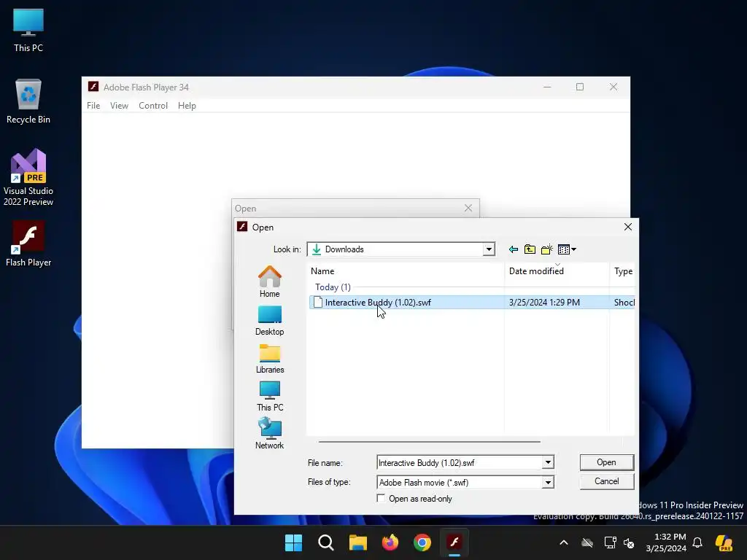Show hidden tray icons chevron

pos(564,542)
